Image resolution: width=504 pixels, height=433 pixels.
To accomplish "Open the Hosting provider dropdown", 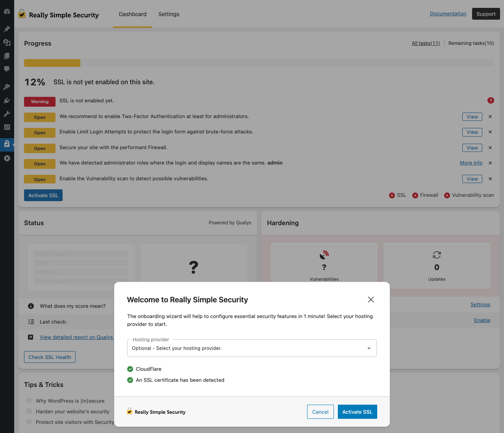I will [252, 348].
